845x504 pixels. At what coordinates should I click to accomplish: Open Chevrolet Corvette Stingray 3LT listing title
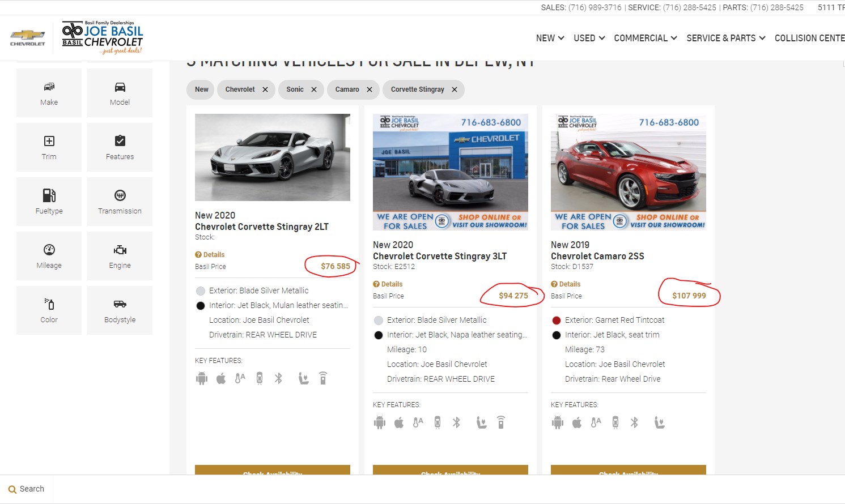[x=440, y=256]
